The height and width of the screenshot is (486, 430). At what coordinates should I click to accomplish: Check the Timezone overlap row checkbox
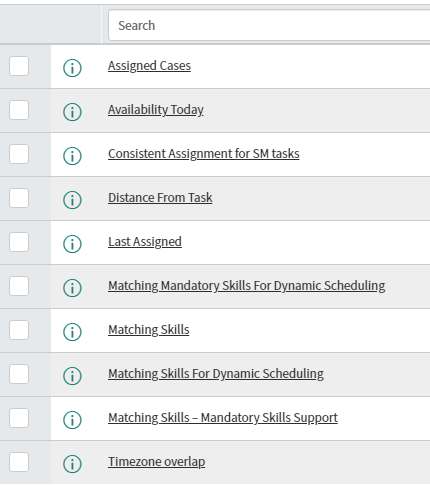point(19,462)
